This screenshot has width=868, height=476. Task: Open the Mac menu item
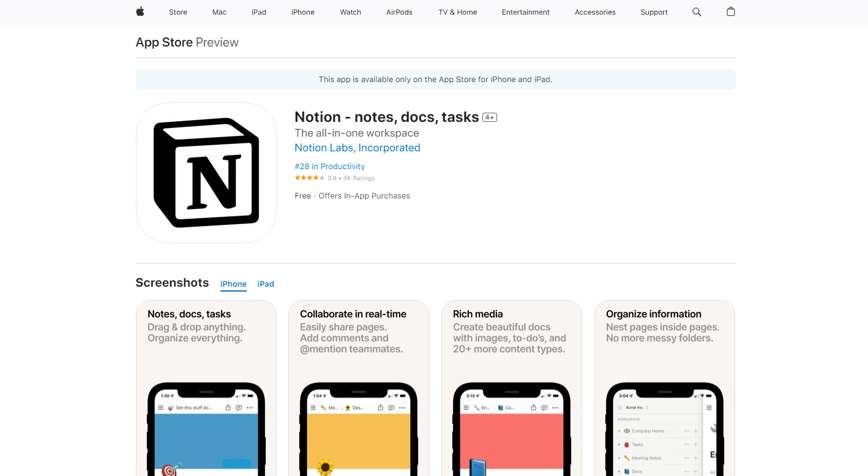[219, 12]
